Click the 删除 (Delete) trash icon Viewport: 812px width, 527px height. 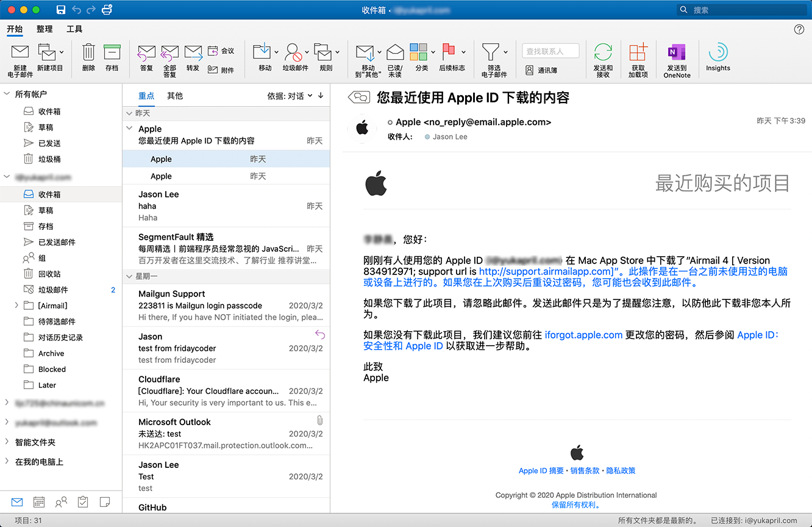tap(88, 54)
